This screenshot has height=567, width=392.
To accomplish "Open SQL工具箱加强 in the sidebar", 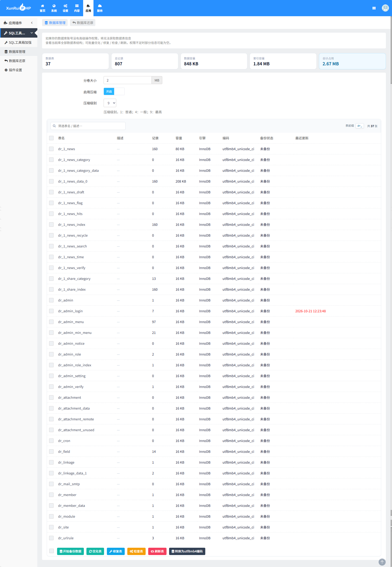I will pyautogui.click(x=19, y=43).
